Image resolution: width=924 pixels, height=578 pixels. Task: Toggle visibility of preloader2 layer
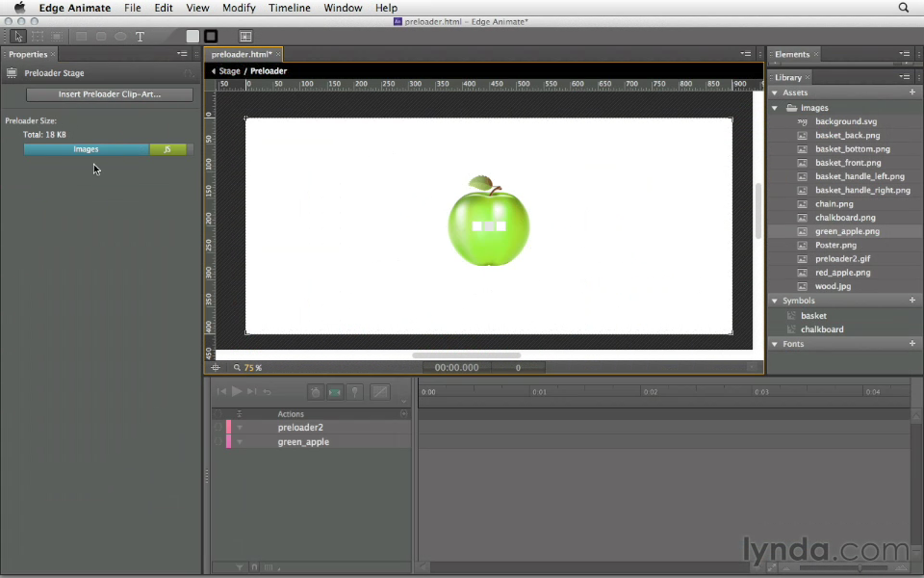click(218, 428)
